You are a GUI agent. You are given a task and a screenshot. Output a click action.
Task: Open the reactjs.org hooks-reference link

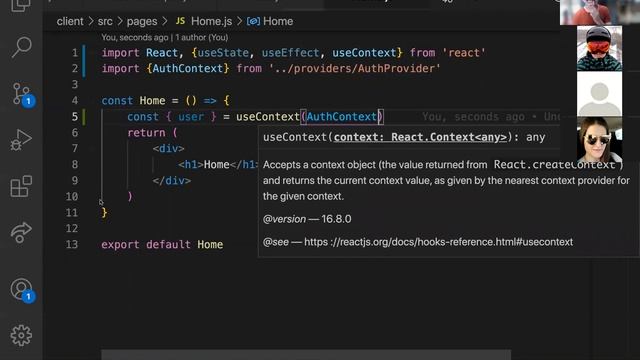pyautogui.click(x=438, y=242)
